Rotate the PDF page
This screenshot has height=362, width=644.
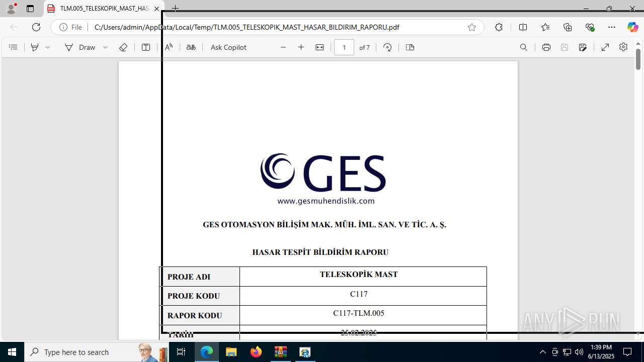(387, 47)
